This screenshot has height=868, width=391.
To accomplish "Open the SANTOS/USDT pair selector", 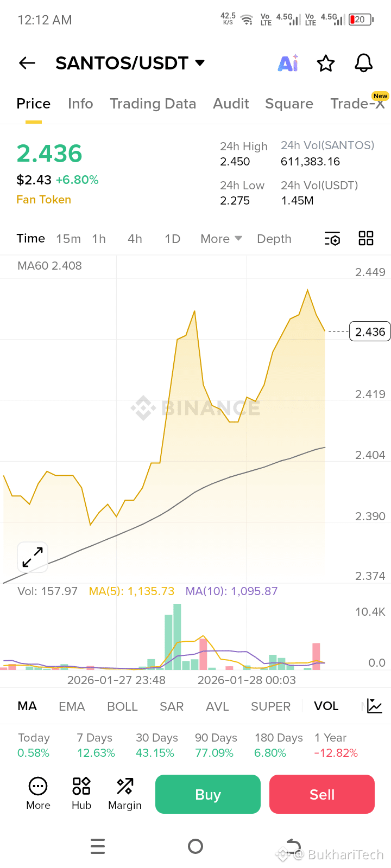I will click(130, 63).
